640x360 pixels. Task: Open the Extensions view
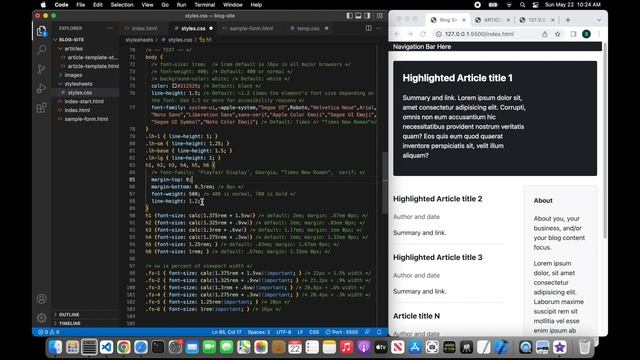[x=42, y=108]
